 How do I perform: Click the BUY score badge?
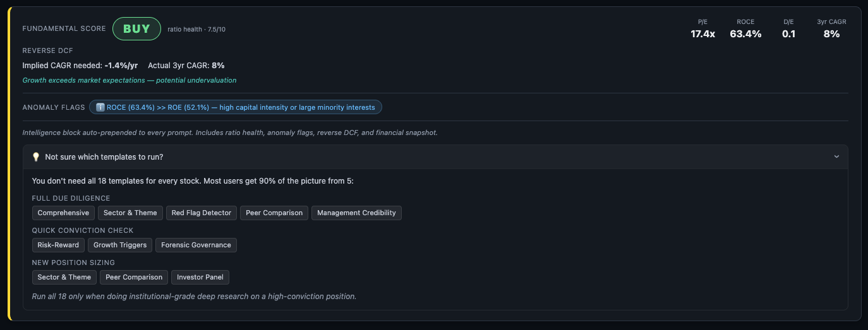click(x=136, y=29)
